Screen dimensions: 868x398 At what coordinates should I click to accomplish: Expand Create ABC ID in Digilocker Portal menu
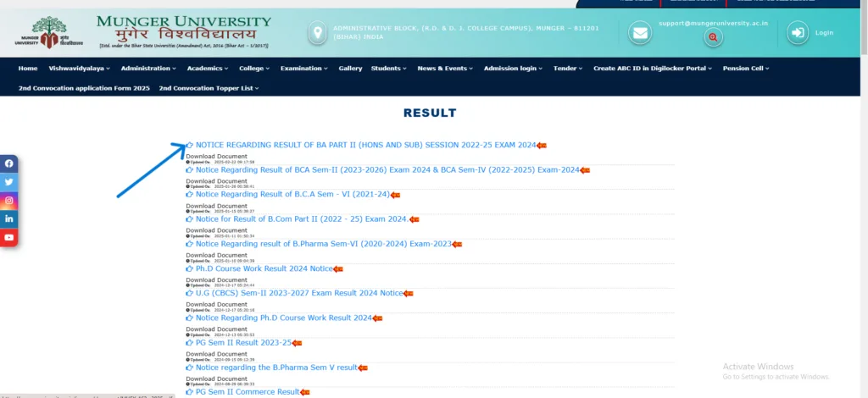[x=653, y=69]
